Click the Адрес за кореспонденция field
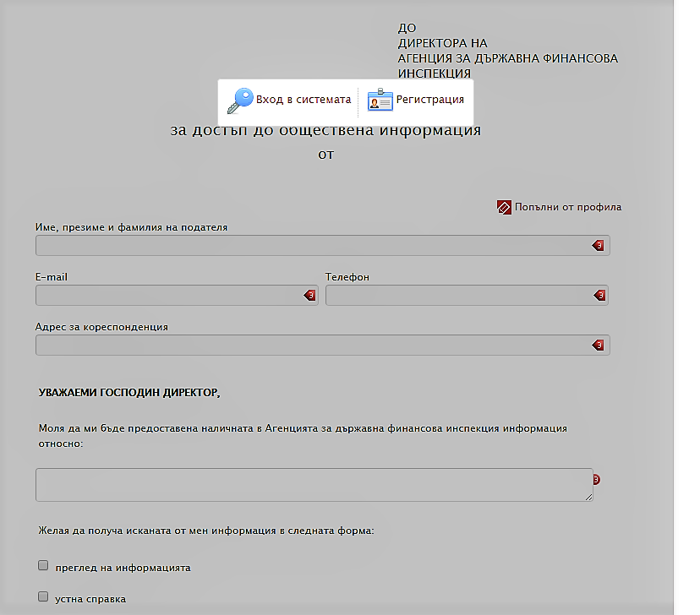Image resolution: width=700 pixels, height=615 pixels. [x=313, y=345]
